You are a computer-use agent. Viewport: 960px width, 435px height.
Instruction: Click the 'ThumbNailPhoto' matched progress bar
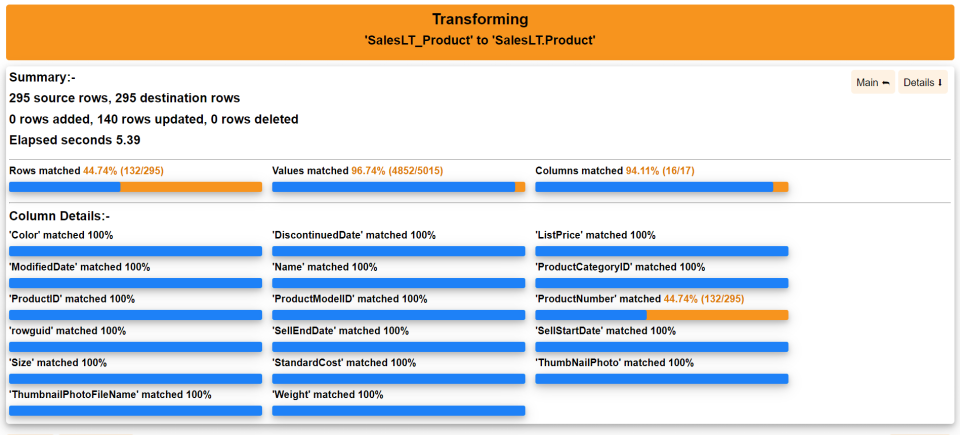point(661,379)
